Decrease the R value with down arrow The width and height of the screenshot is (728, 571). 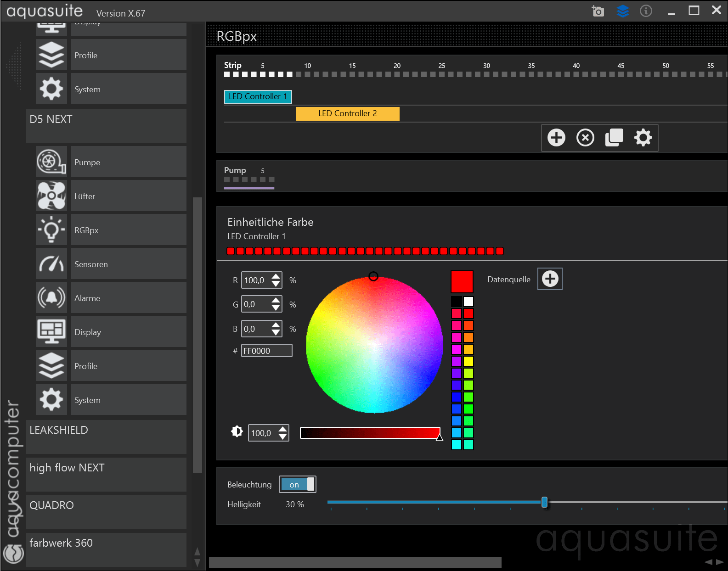(276, 284)
